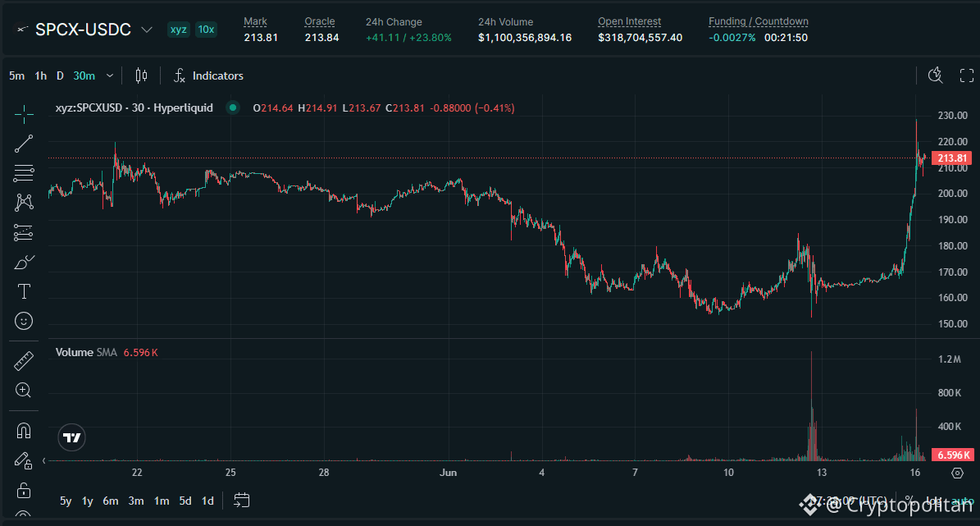The height and width of the screenshot is (526, 980).
Task: Open the emoji icons tool
Action: [24, 321]
